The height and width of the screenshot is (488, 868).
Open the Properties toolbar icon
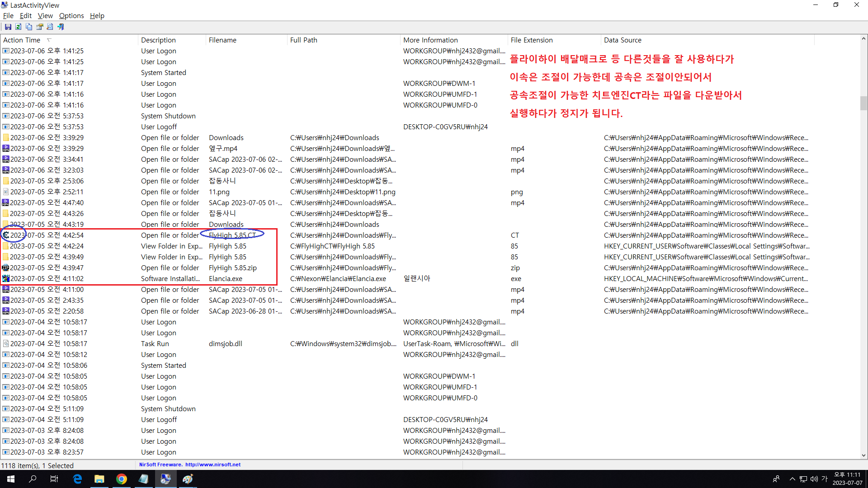tap(40, 27)
